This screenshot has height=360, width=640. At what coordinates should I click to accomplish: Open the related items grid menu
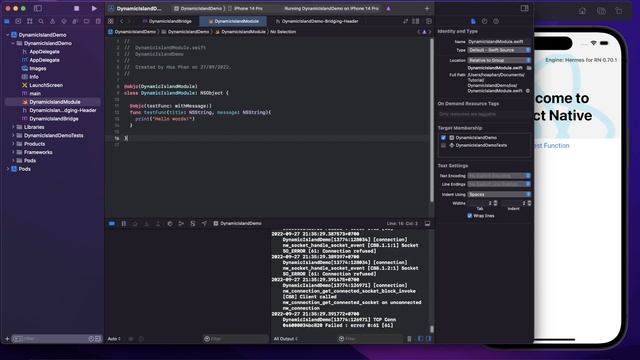click(111, 21)
